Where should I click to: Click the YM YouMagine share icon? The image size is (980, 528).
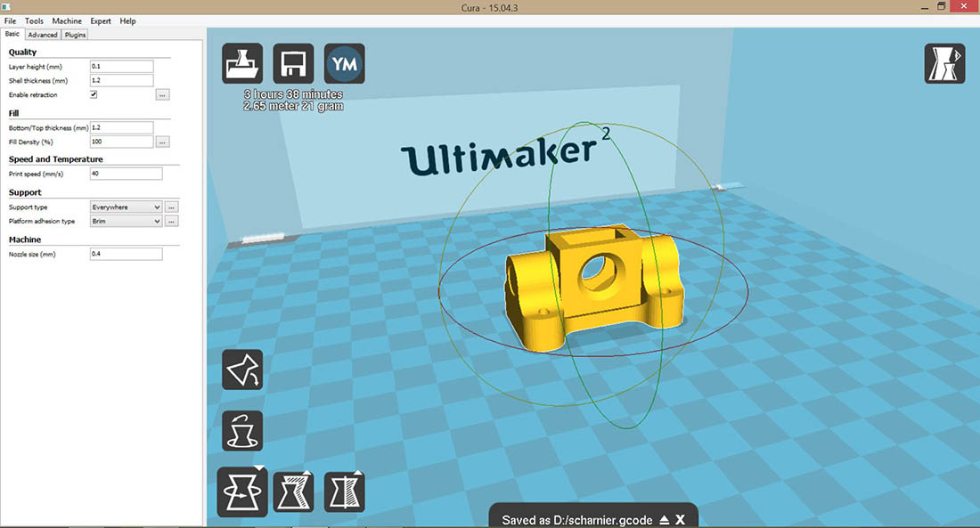click(x=345, y=63)
